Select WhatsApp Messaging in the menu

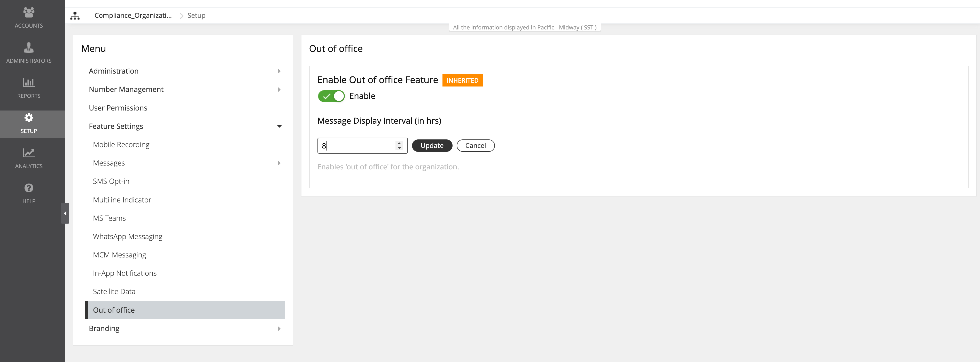click(x=127, y=237)
